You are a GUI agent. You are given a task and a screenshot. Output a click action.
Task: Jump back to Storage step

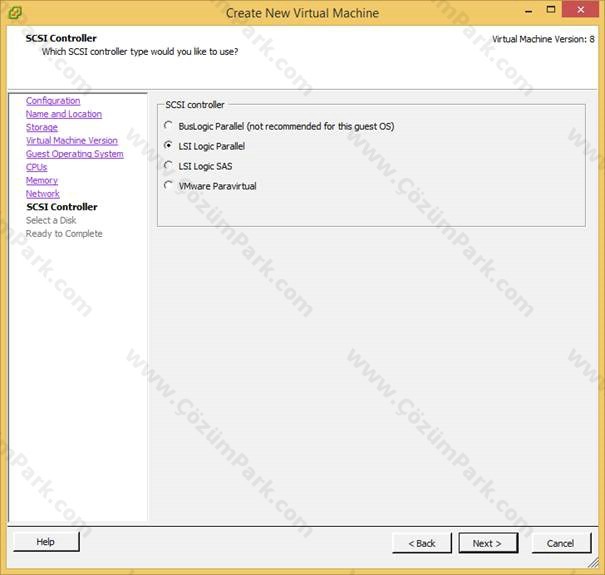click(42, 127)
